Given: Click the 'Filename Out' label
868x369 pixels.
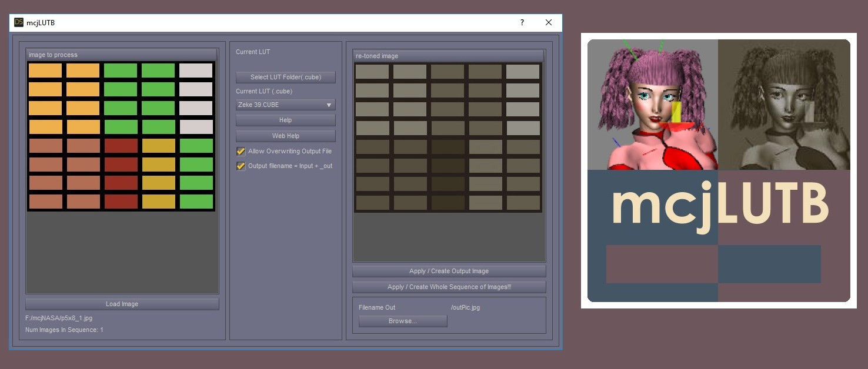Looking at the screenshot, I should (x=377, y=307).
